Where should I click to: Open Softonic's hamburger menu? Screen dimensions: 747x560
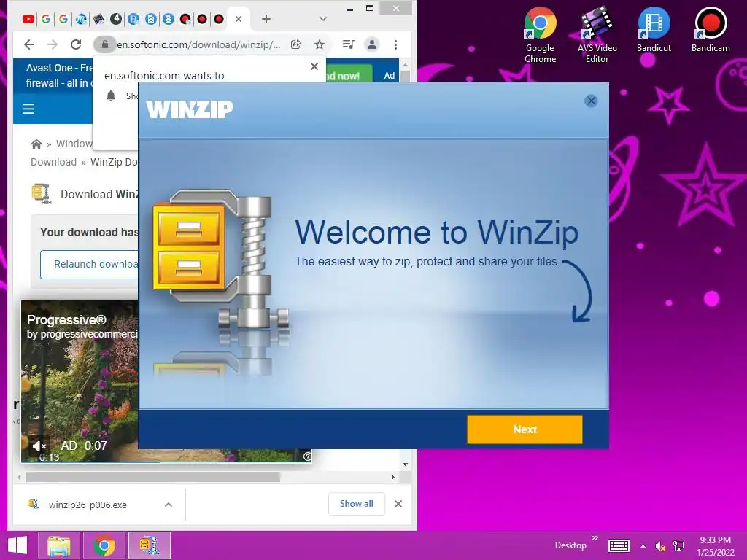(28, 109)
